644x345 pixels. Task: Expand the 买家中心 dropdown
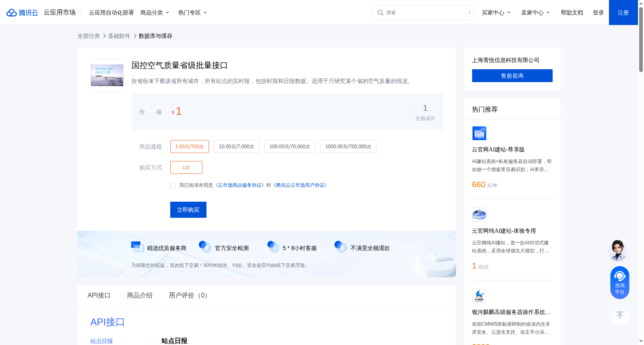click(496, 12)
